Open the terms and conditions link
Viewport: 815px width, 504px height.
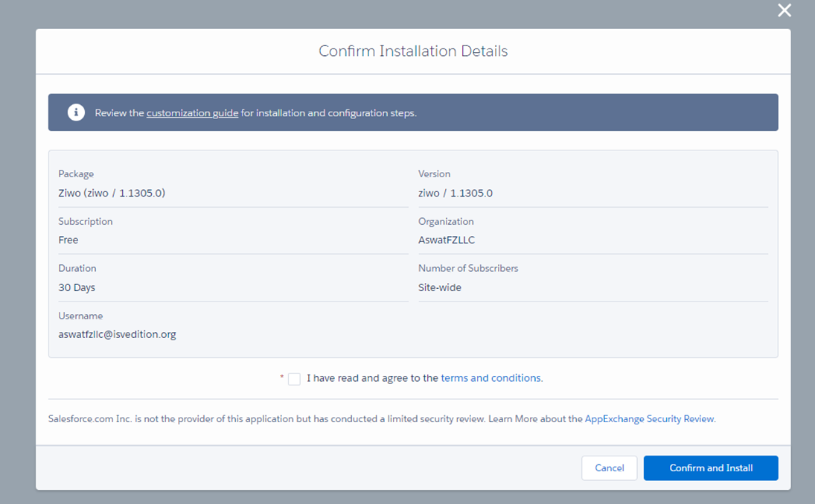click(x=490, y=378)
